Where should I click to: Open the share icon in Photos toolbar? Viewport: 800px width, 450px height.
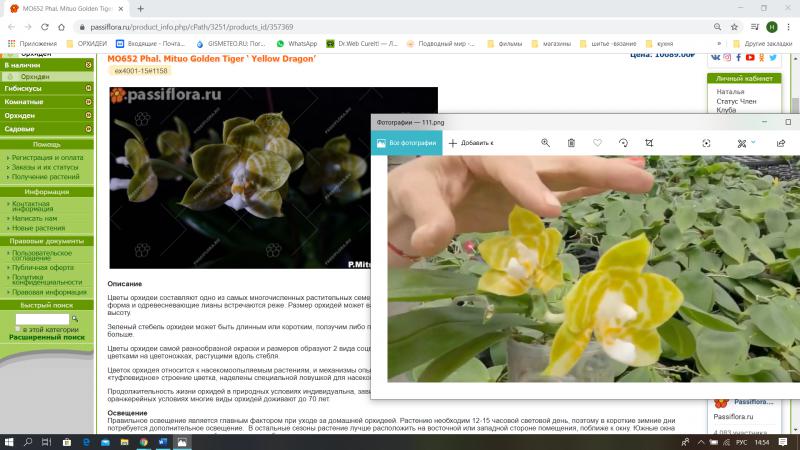pyautogui.click(x=781, y=143)
